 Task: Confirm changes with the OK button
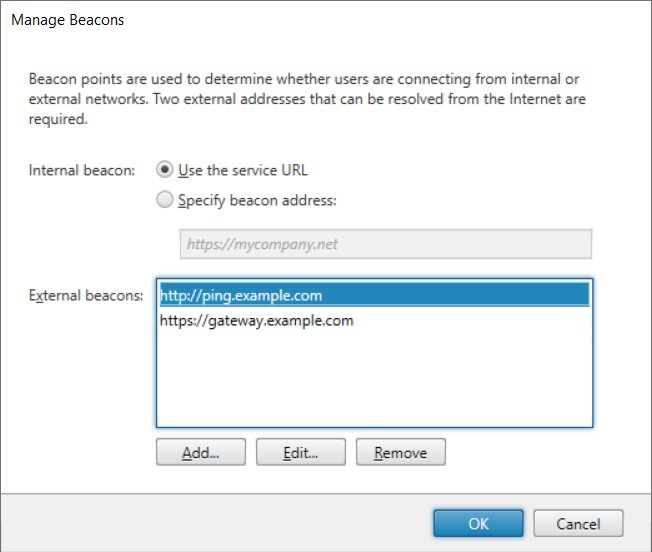coord(478,524)
